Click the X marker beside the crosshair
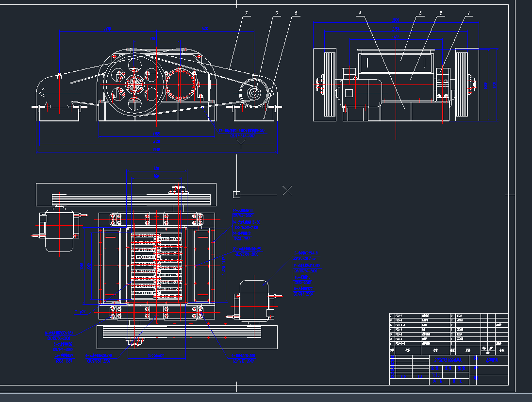The width and height of the screenshot is (532, 402). tap(287, 190)
